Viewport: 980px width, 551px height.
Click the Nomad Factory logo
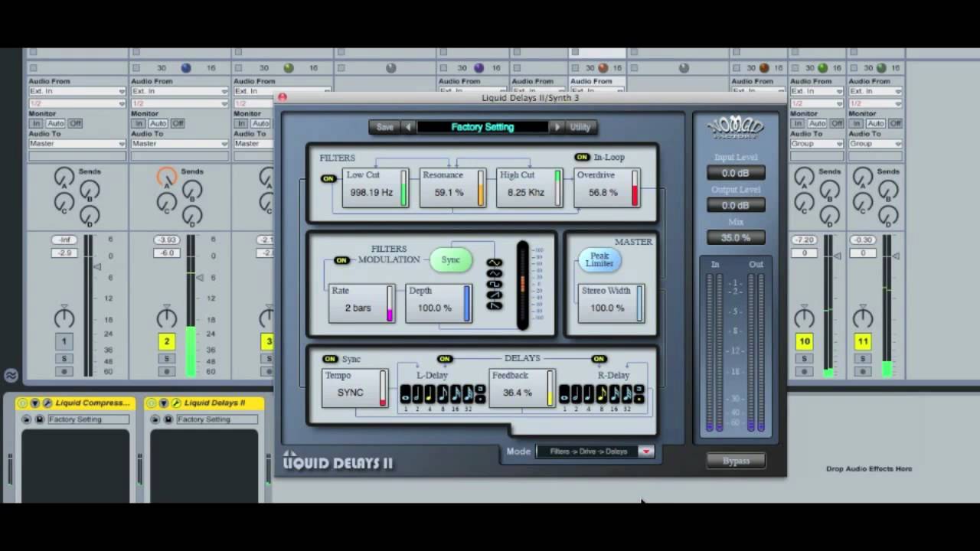click(735, 129)
